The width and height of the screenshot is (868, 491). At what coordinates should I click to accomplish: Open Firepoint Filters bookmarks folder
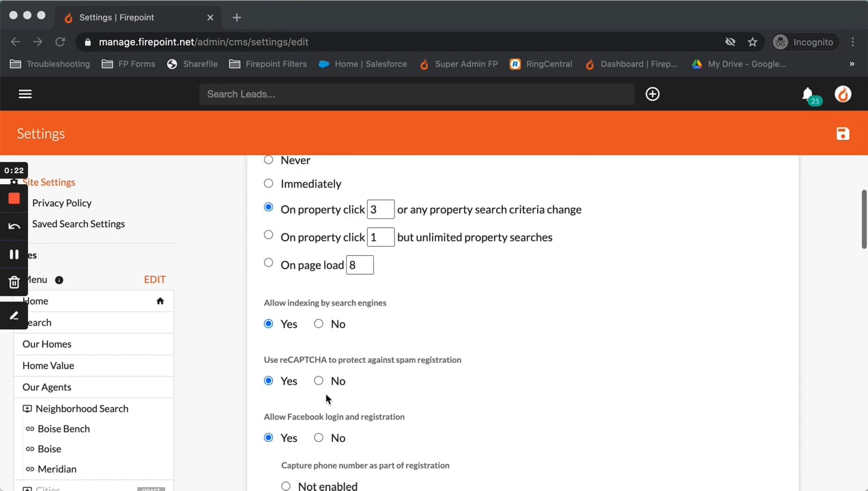tap(268, 63)
